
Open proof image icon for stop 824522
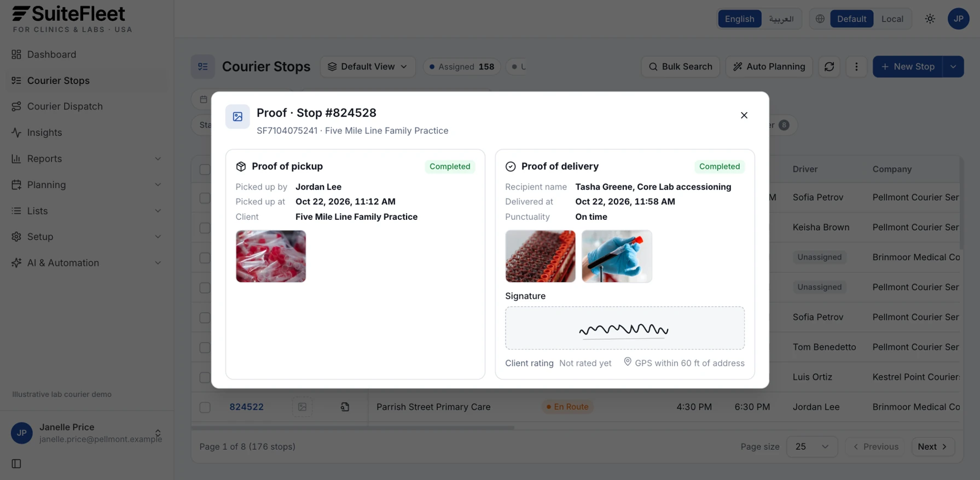coord(302,407)
